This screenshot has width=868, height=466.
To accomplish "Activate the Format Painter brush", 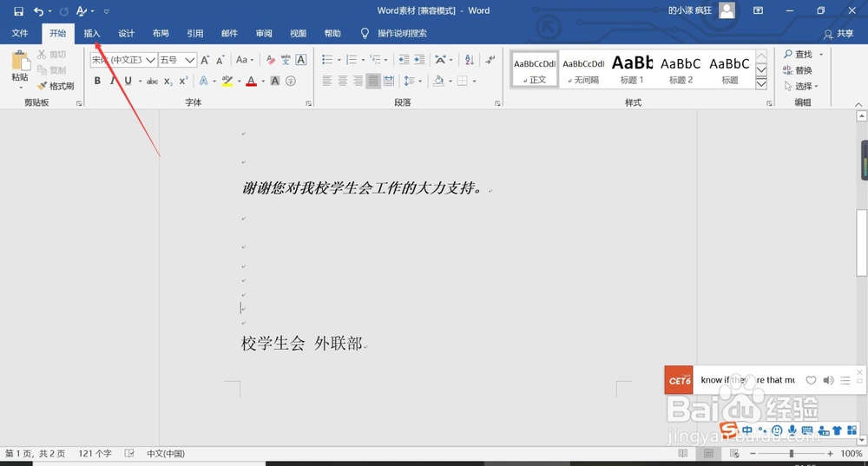I will 56,86.
